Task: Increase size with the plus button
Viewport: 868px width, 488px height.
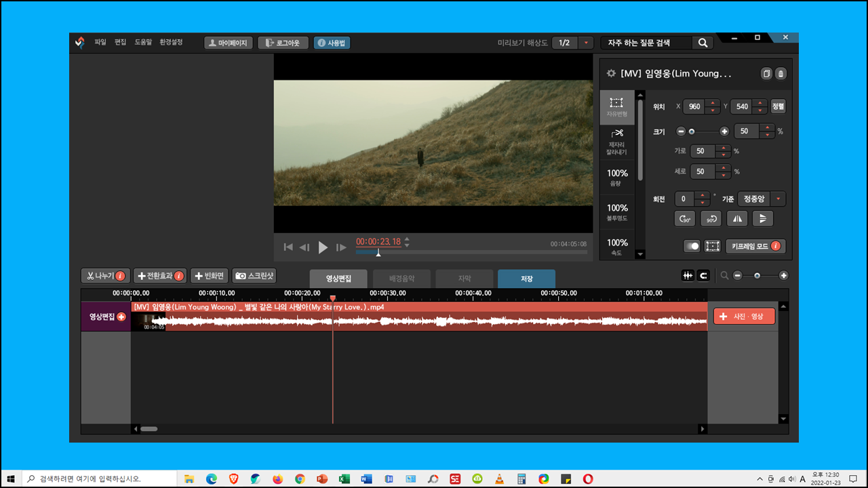Action: coord(724,131)
